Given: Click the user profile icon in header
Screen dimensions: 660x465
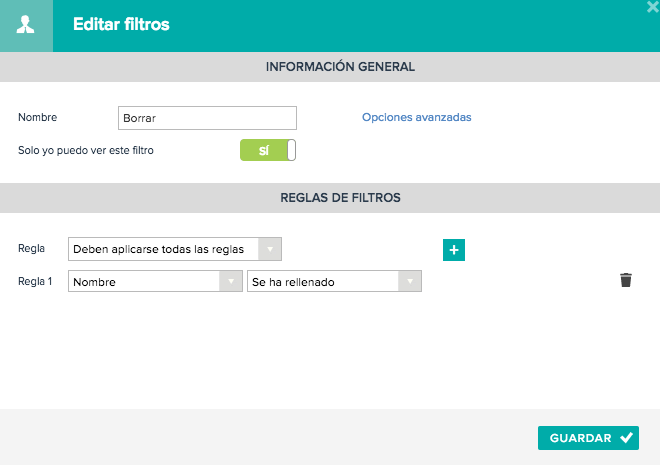Looking at the screenshot, I should coord(26,25).
